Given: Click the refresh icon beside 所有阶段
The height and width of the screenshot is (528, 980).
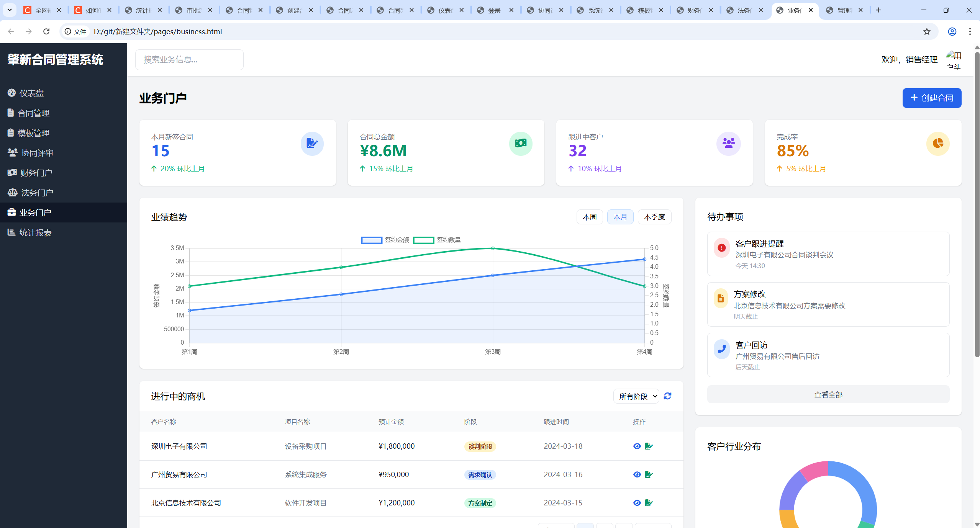Looking at the screenshot, I should tap(667, 396).
